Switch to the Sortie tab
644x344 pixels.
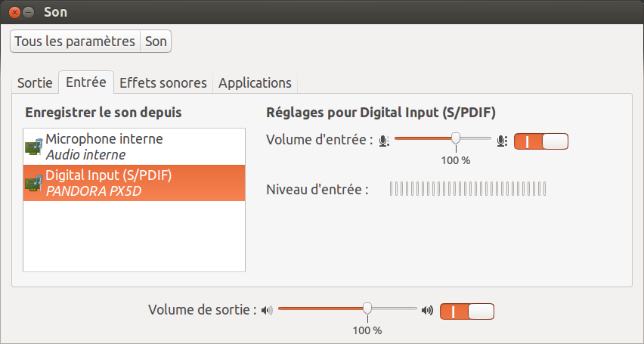coord(35,83)
